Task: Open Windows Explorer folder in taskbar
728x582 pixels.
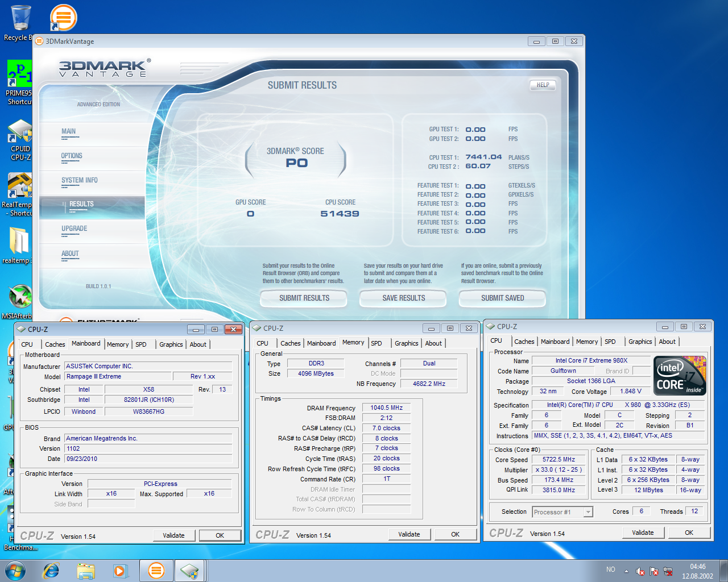Action: click(86, 571)
